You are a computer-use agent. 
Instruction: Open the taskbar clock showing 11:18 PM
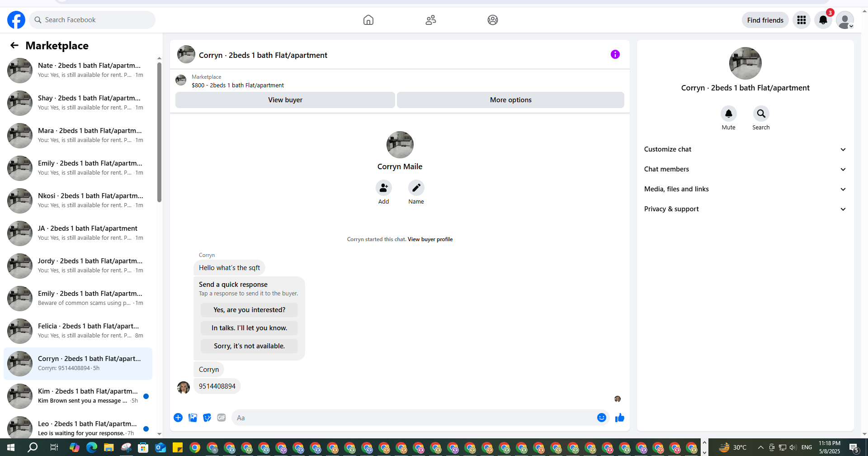coord(830,447)
